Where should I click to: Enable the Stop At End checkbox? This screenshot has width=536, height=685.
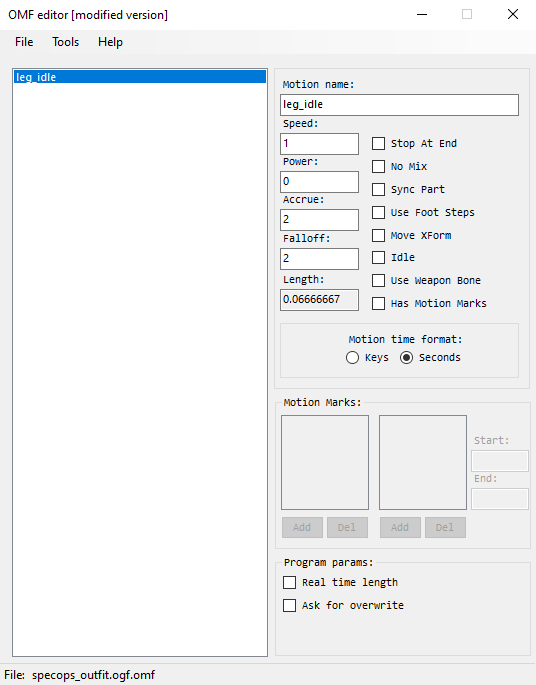click(378, 143)
